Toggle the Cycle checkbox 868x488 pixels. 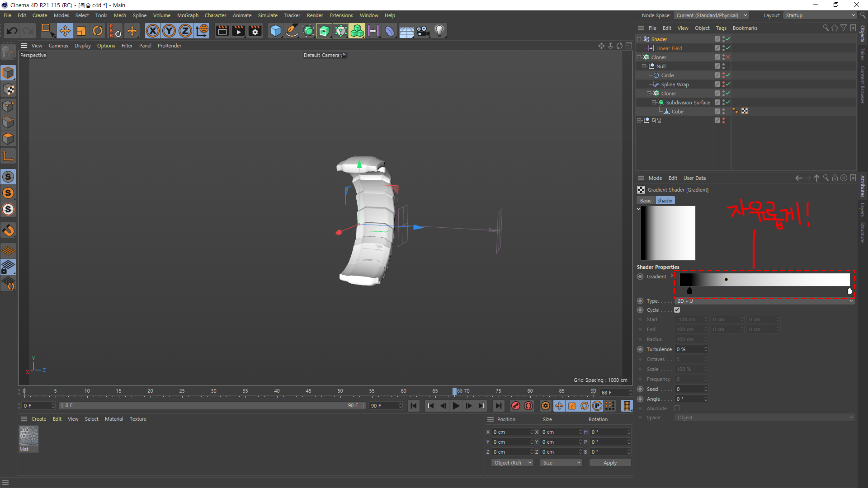coord(677,310)
